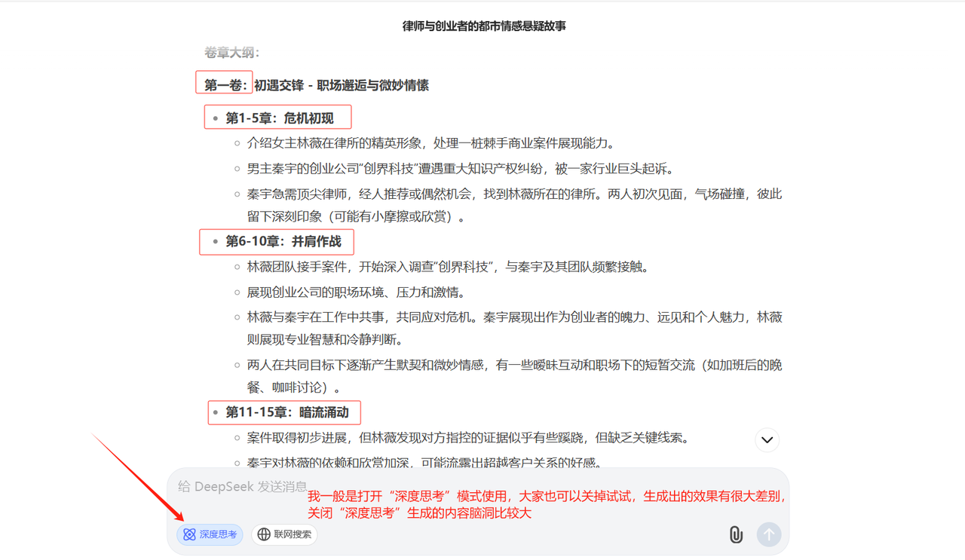
Task: Click the 第6-10章：并肩作战 heading
Action: (283, 241)
